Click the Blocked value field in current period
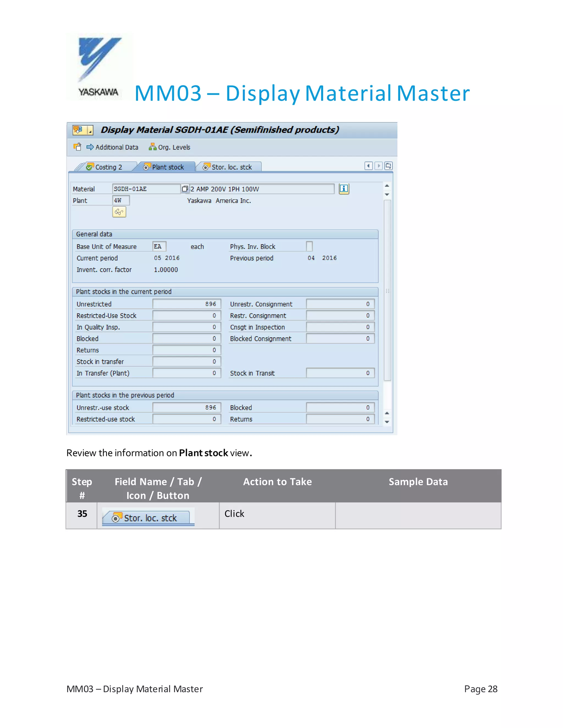This screenshot has height=728, width=563. (187, 339)
